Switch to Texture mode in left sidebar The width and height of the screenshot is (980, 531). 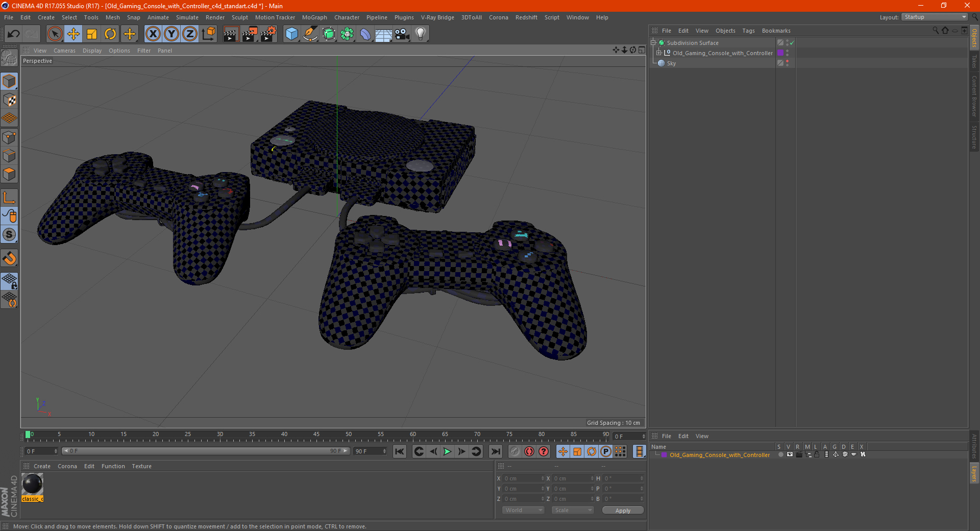9,100
